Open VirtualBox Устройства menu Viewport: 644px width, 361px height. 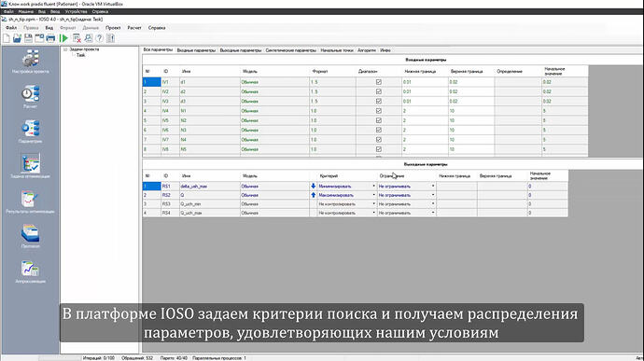click(76, 12)
